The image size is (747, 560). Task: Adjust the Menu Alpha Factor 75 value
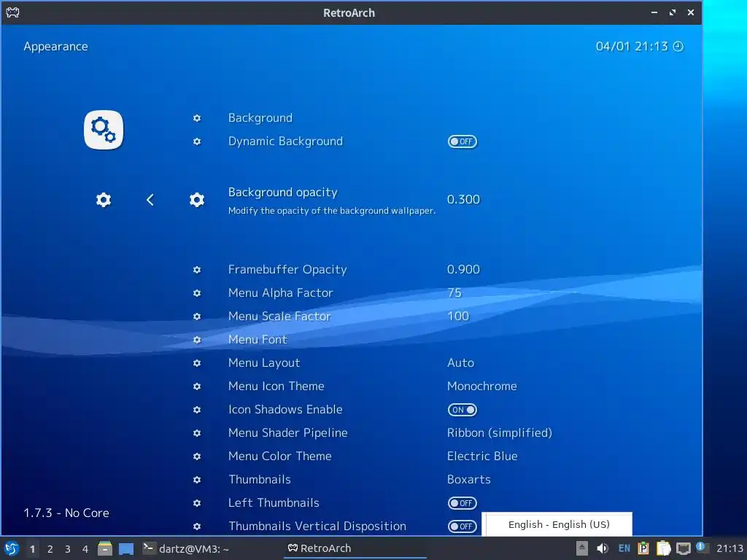[454, 293]
